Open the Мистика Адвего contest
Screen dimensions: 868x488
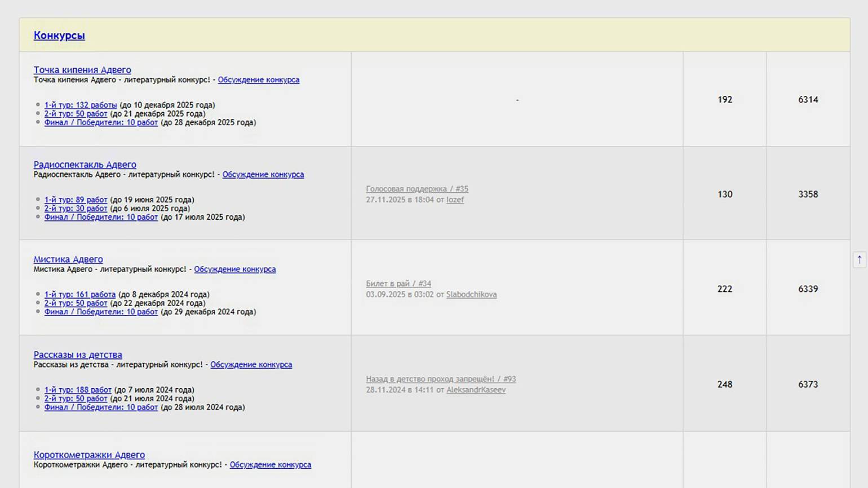pyautogui.click(x=68, y=259)
